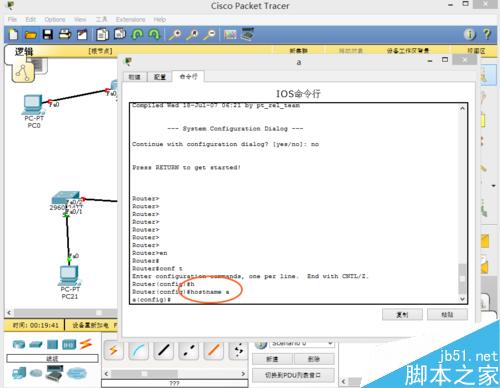Click the 视图区 button in yellow bar
This screenshot has width=500, height=388.
[476, 51]
